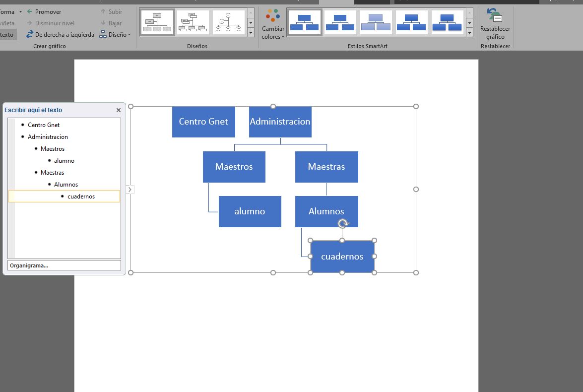Select the Centro Gnet box in diagram
Viewport: 583px width, 392px height.
coord(203,122)
